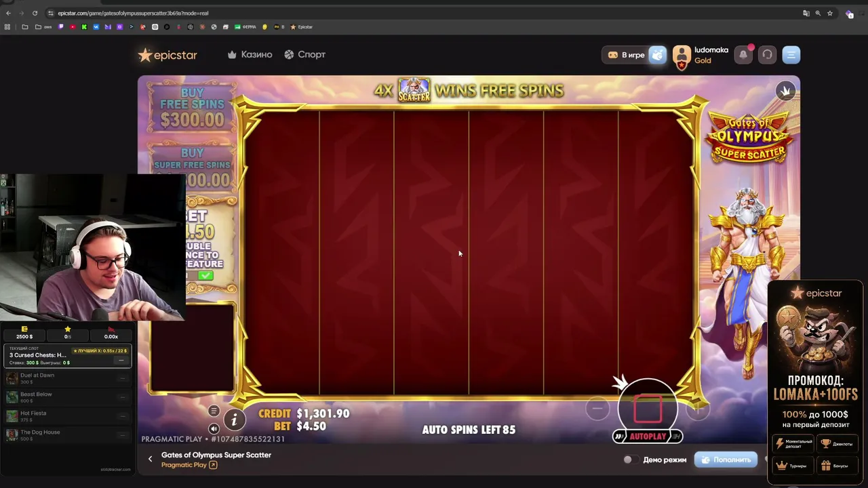Open site information icon in address bar
The width and height of the screenshot is (868, 488).
tap(50, 13)
